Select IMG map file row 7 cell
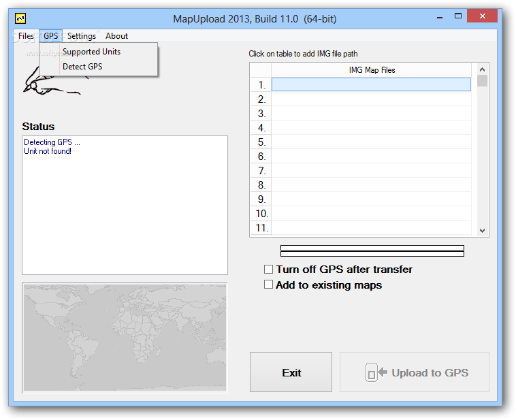The width and height of the screenshot is (516, 420). (x=371, y=170)
